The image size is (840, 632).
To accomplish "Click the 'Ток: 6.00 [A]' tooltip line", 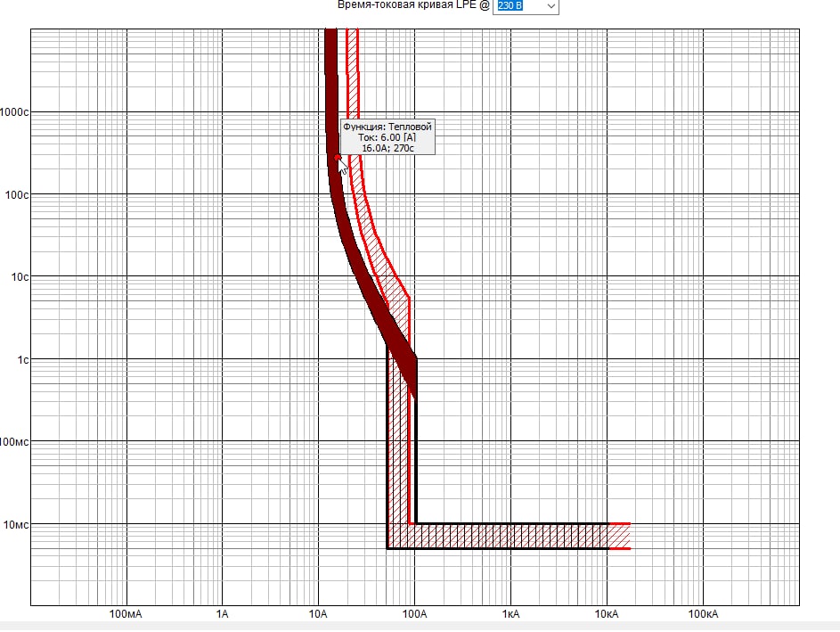I will 387,138.
